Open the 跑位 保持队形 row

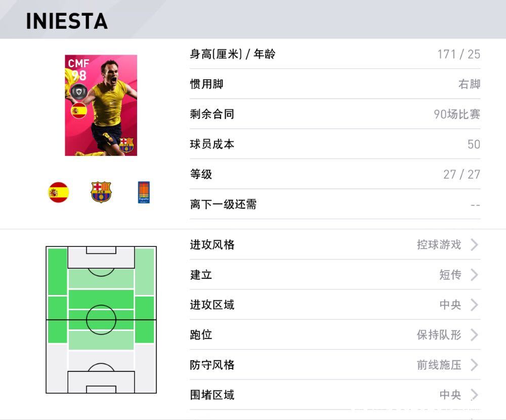[335, 335]
